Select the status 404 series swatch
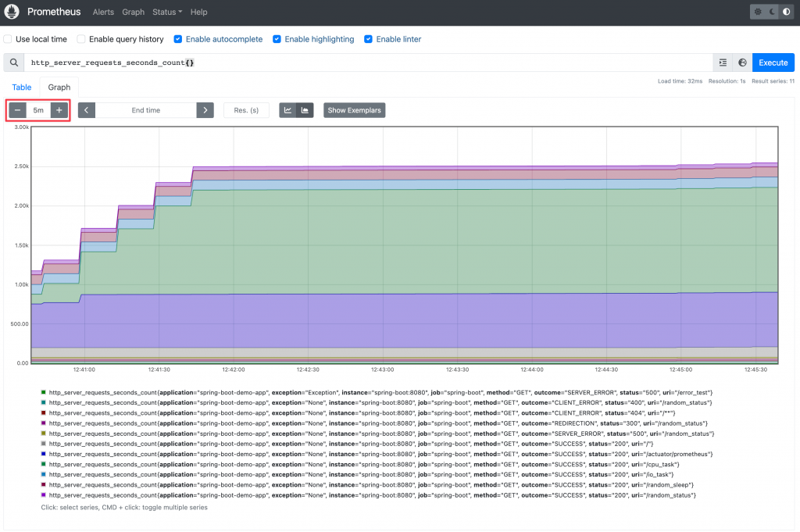 44,412
